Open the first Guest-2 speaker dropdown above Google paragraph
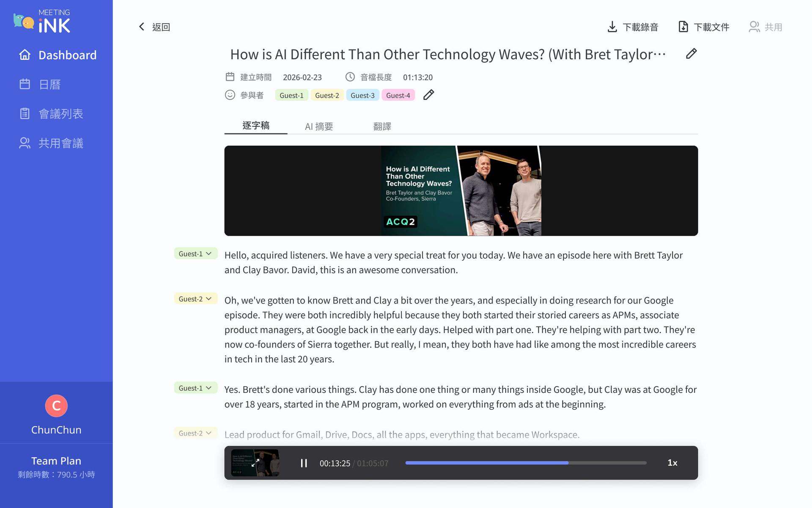Viewport: 812px width, 508px height. click(x=195, y=299)
